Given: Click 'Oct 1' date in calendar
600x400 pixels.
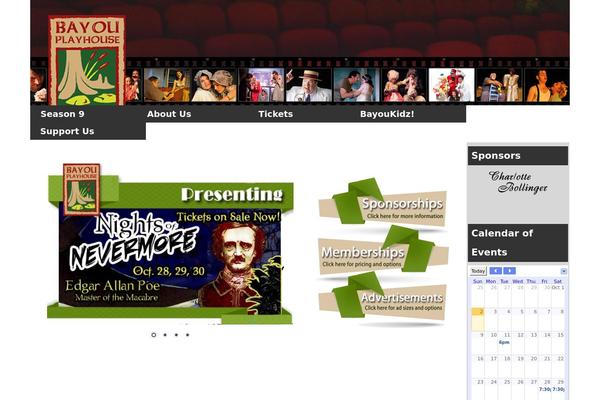Looking at the screenshot, I should tap(558, 287).
